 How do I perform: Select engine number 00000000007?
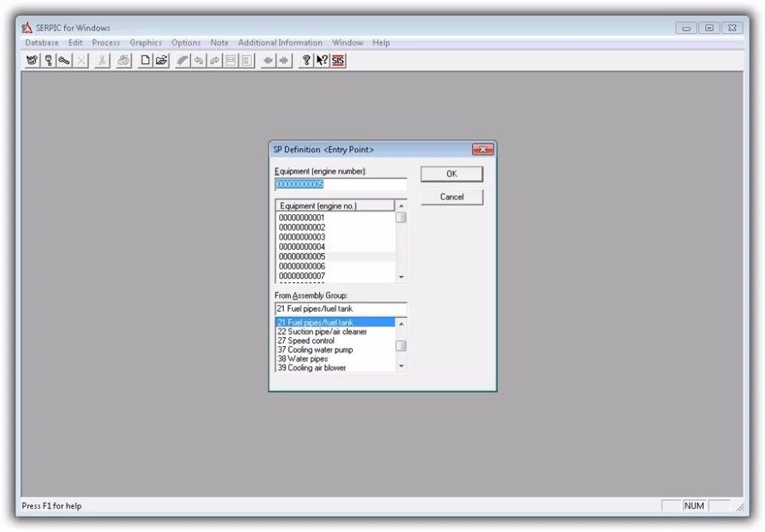[336, 276]
